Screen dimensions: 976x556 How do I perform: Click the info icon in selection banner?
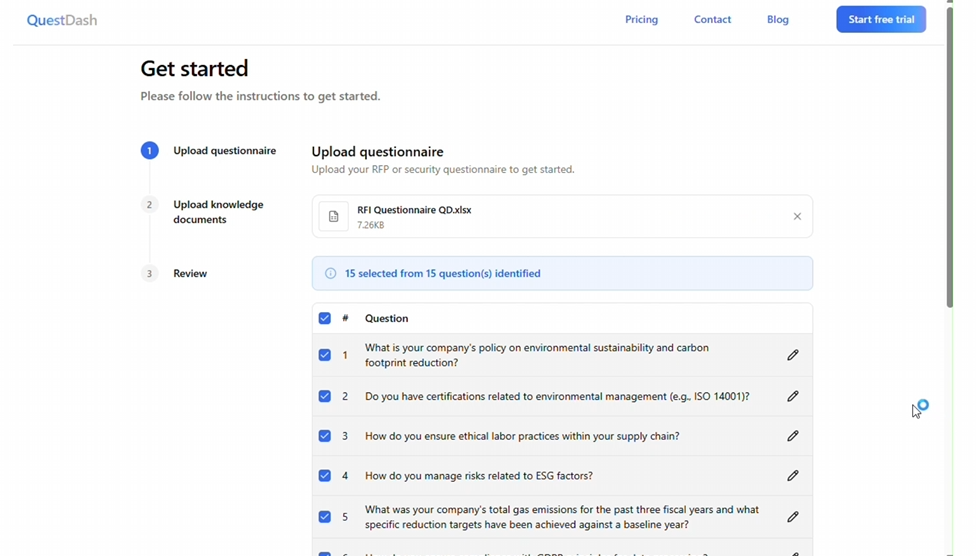331,273
